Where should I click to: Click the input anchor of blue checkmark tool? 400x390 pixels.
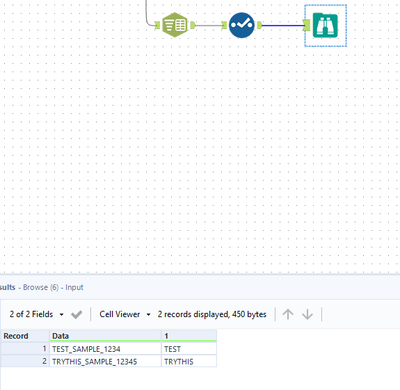(224, 25)
